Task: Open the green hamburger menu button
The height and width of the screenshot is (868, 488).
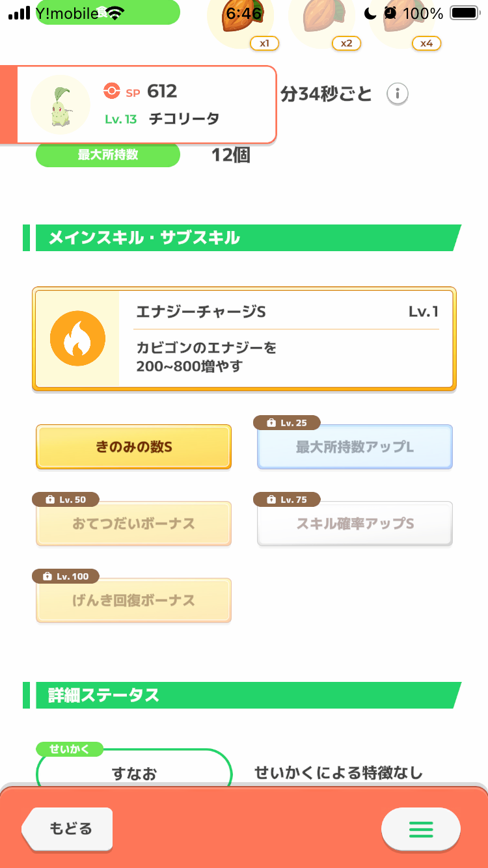Action: point(420,829)
